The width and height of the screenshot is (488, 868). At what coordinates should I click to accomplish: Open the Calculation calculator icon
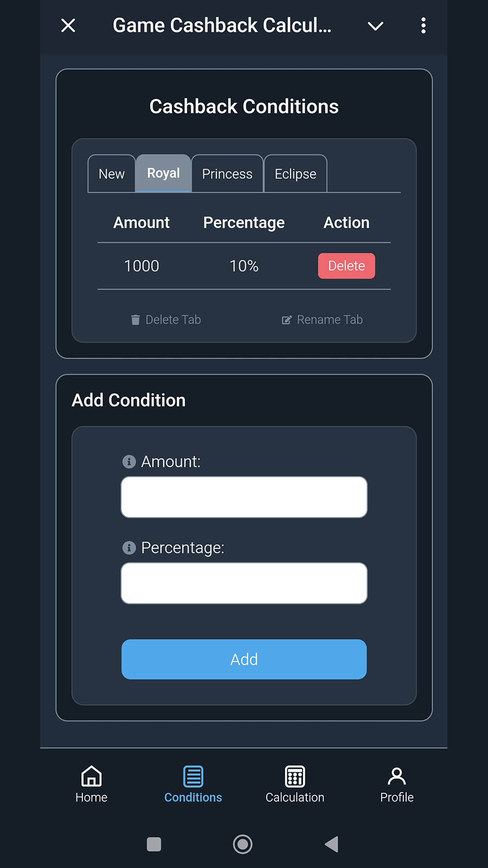coord(295,776)
